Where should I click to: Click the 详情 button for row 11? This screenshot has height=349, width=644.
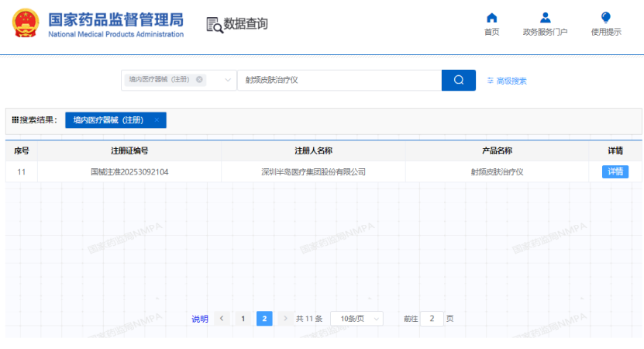(x=615, y=172)
